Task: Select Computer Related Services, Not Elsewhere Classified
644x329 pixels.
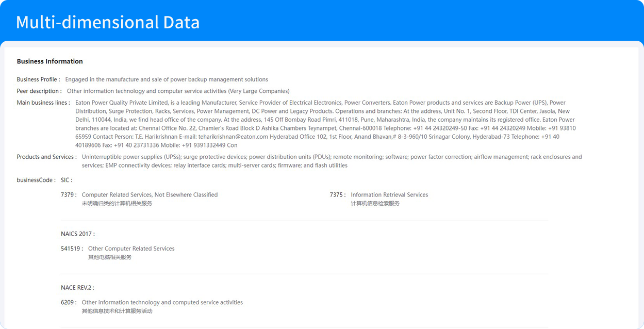Action: coord(150,195)
